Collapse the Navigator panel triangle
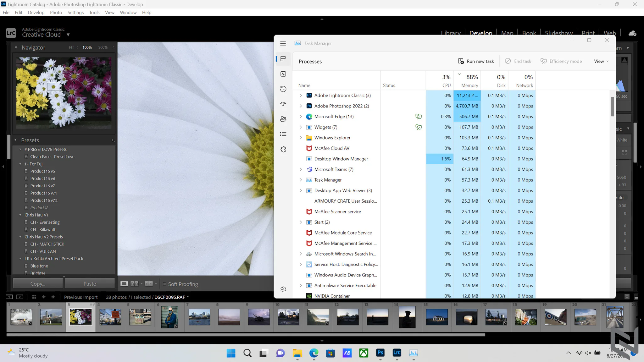The image size is (644, 362). (16, 47)
